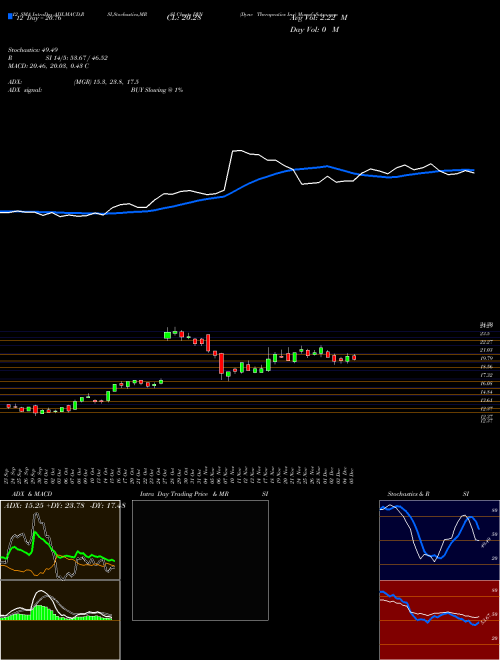Image resolution: width=500 pixels, height=660 pixels.
Task: Click the empty Intra Day Trading Price box
Action: coord(200,560)
